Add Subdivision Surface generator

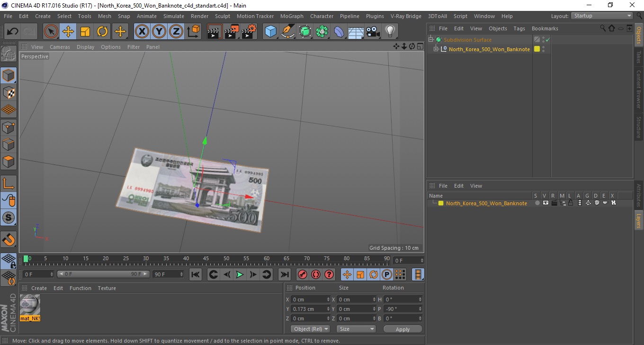[305, 32]
